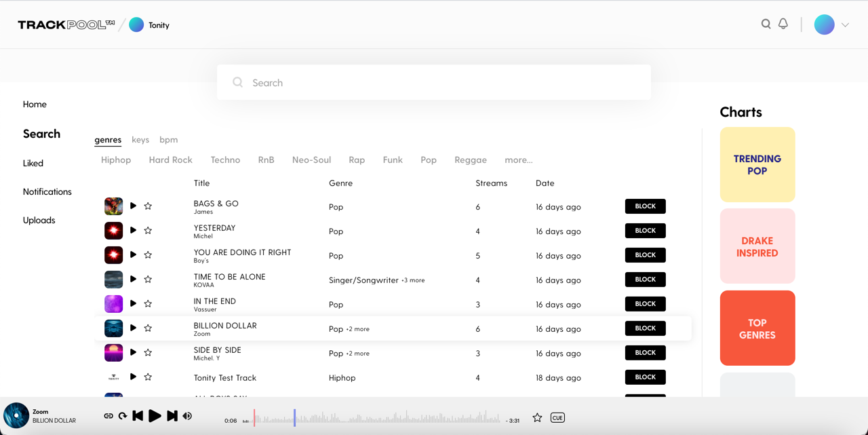Screen dimensions: 868x435
Task: Go to the Uploads section
Action: [x=39, y=219]
